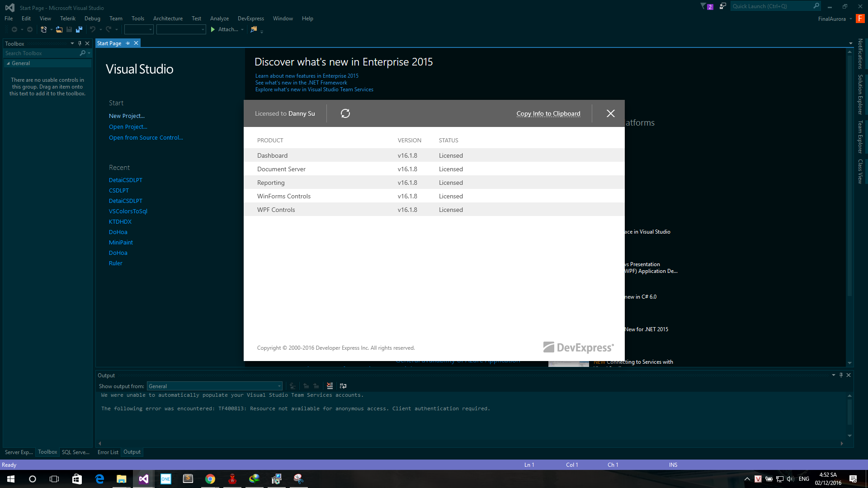Switch to the Error List tab
The height and width of the screenshot is (488, 868).
pos(108,452)
